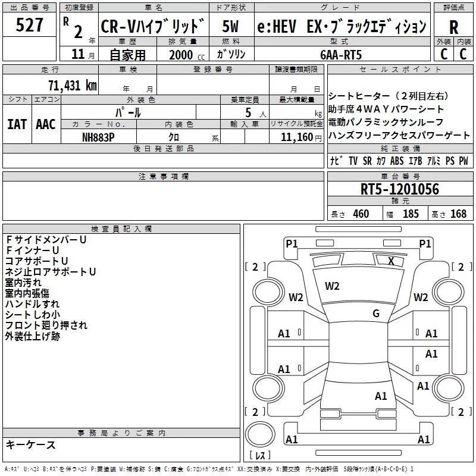Click the recycle deposit amount 11,160

point(295,136)
